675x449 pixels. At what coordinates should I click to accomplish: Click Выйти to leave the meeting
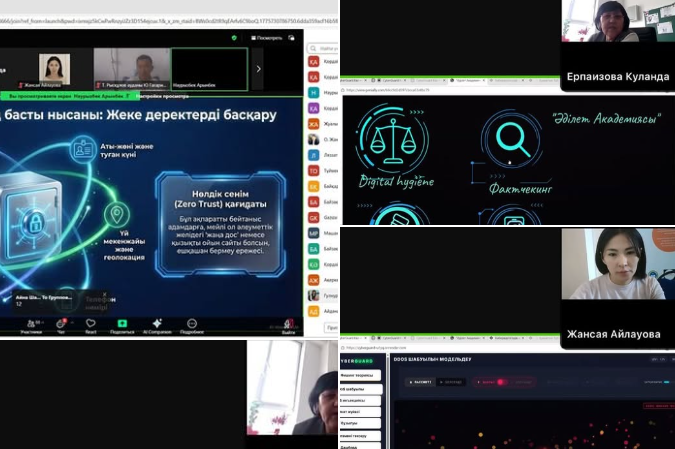tap(289, 327)
